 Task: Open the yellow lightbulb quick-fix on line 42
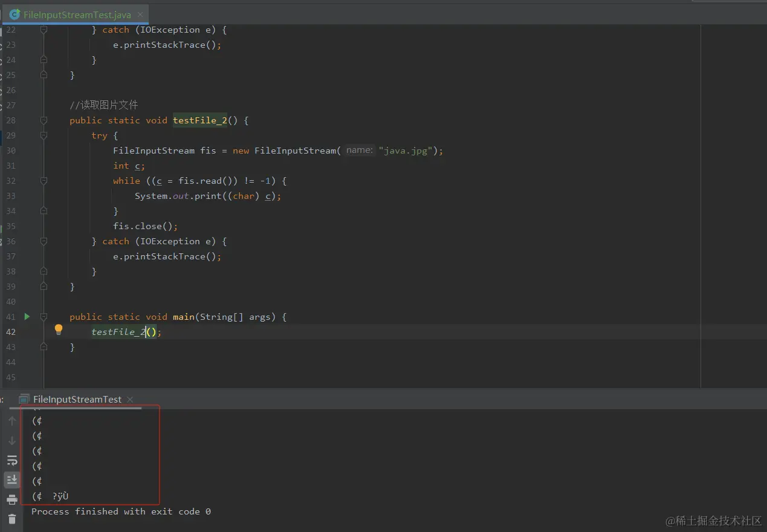click(x=59, y=329)
